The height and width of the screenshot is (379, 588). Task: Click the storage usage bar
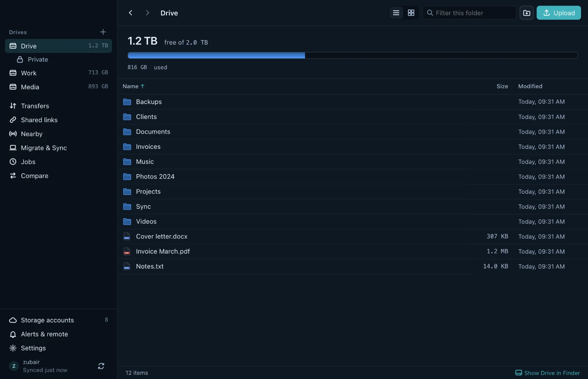click(x=352, y=56)
